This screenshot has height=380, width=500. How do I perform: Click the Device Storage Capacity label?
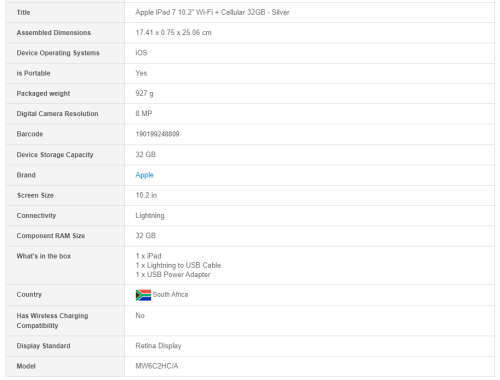pos(55,155)
